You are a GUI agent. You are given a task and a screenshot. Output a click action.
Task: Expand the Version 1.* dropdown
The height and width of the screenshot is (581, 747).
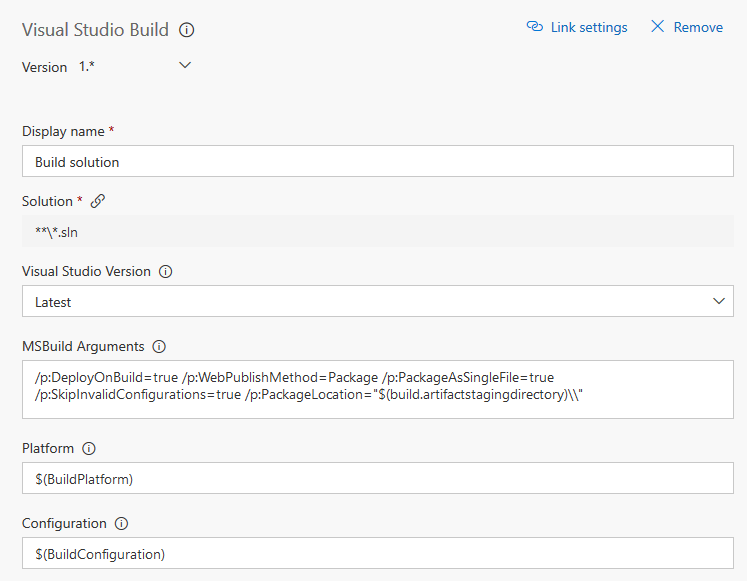(x=184, y=66)
